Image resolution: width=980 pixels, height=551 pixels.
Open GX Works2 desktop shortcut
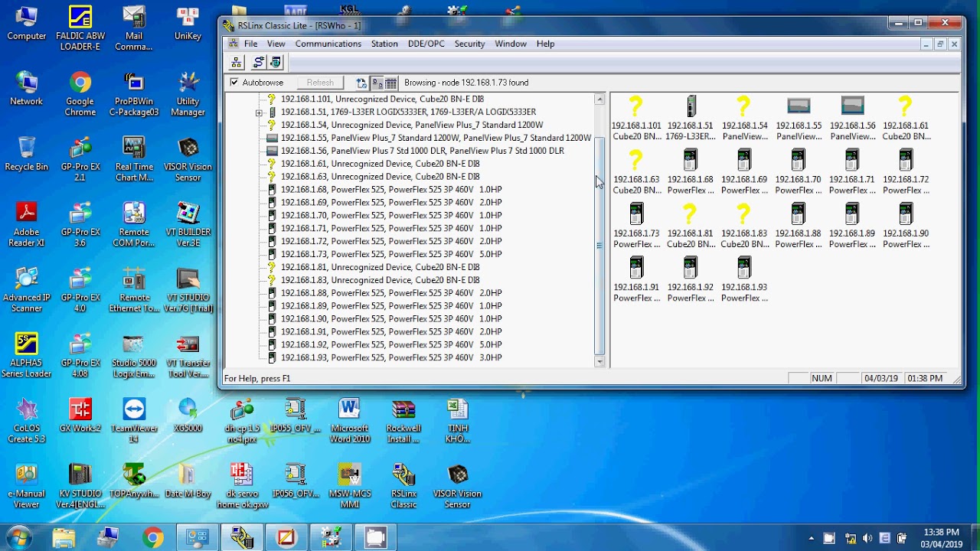tap(80, 416)
